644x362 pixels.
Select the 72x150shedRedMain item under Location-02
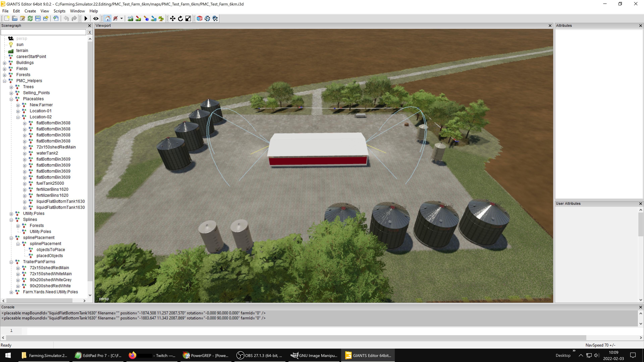click(x=56, y=147)
